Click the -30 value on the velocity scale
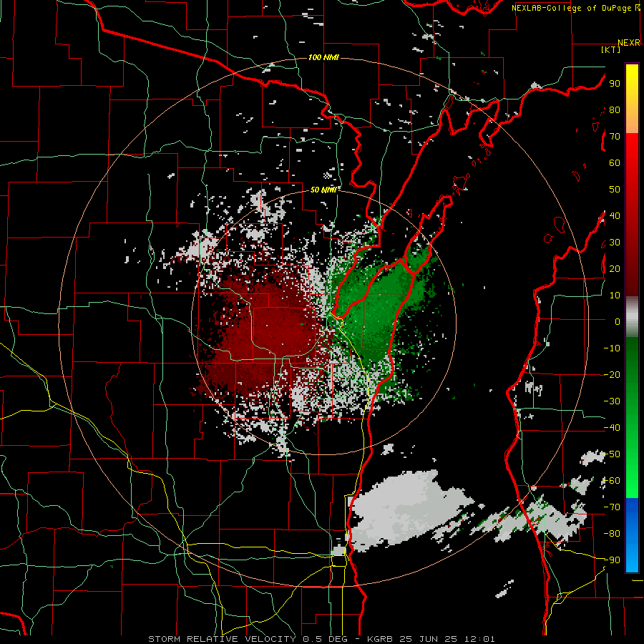The height and width of the screenshot is (644, 644). point(612,401)
